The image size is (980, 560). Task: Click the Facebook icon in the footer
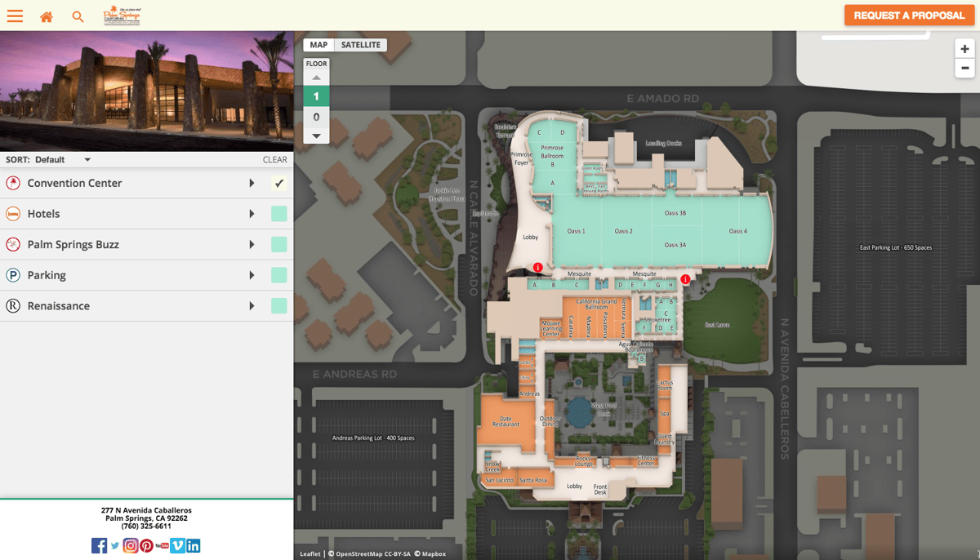(99, 545)
